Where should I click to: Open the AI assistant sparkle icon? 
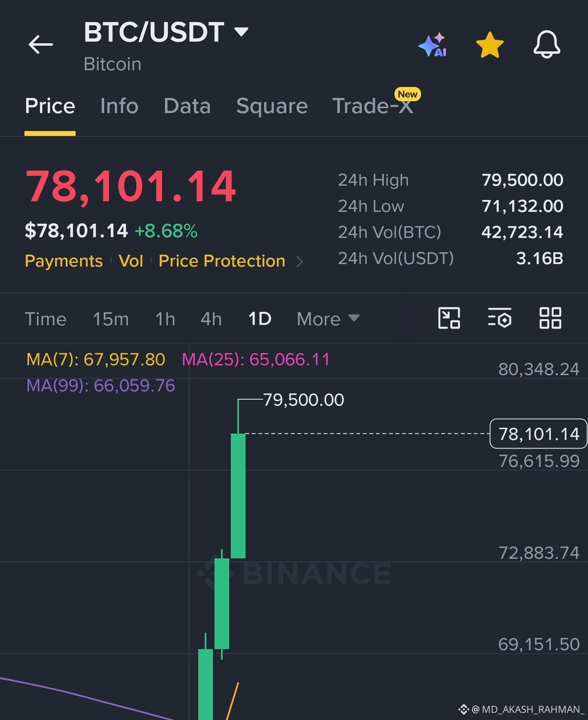(433, 44)
